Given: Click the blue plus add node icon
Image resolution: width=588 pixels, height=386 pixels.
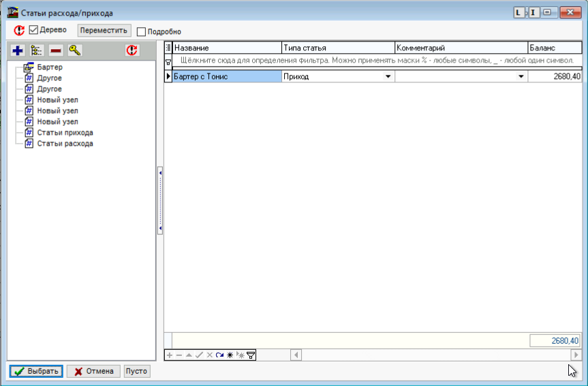Looking at the screenshot, I should click(x=18, y=50).
